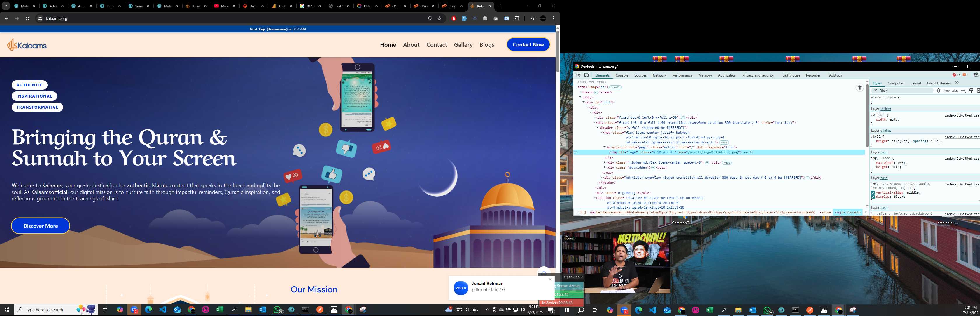
Task: Open the Computed styles tab
Action: point(896,83)
